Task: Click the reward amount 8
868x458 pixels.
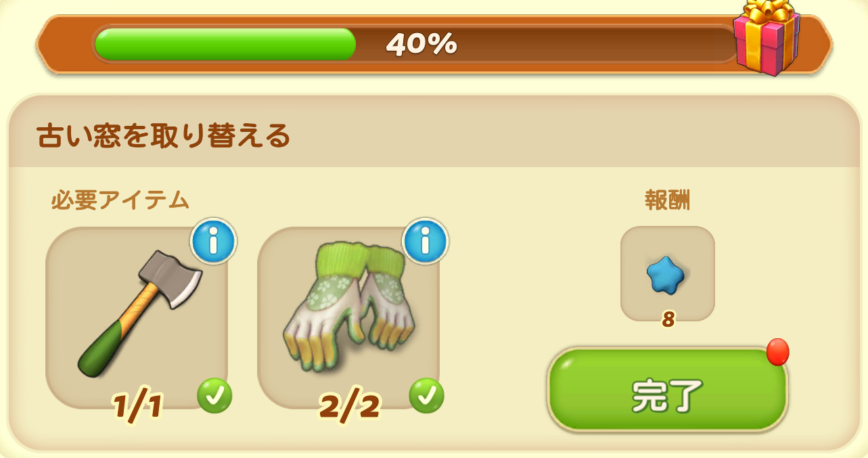Action: (668, 319)
